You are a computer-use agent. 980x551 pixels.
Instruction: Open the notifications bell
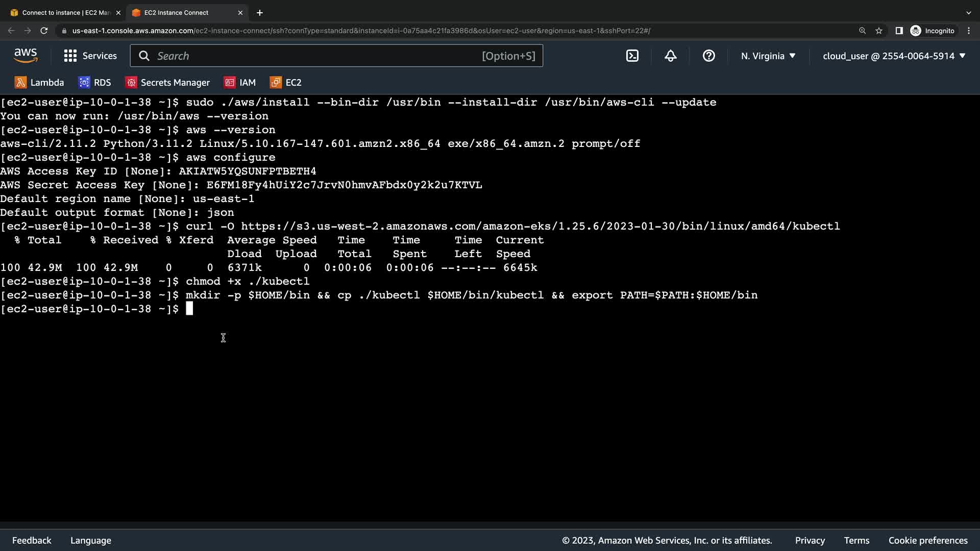click(670, 56)
